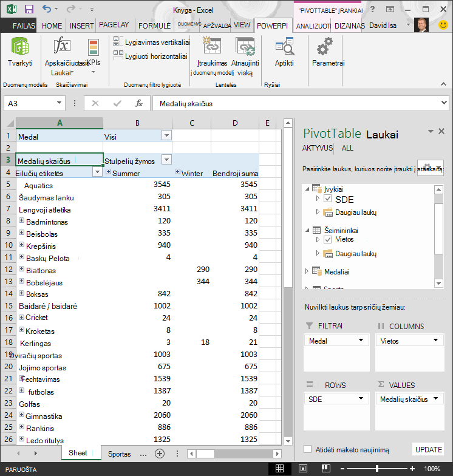453x476 pixels.
Task: Click the Redo arrow in toolbar
Action: pos(70,8)
